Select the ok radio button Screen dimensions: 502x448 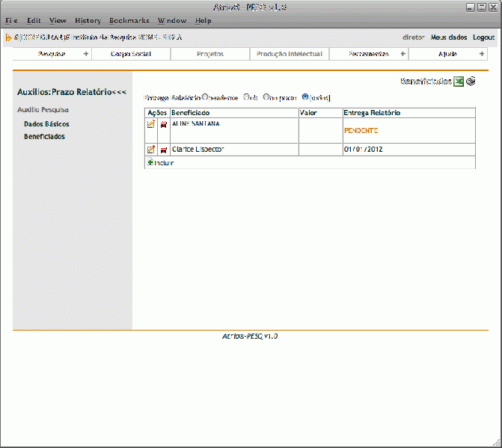click(x=247, y=97)
